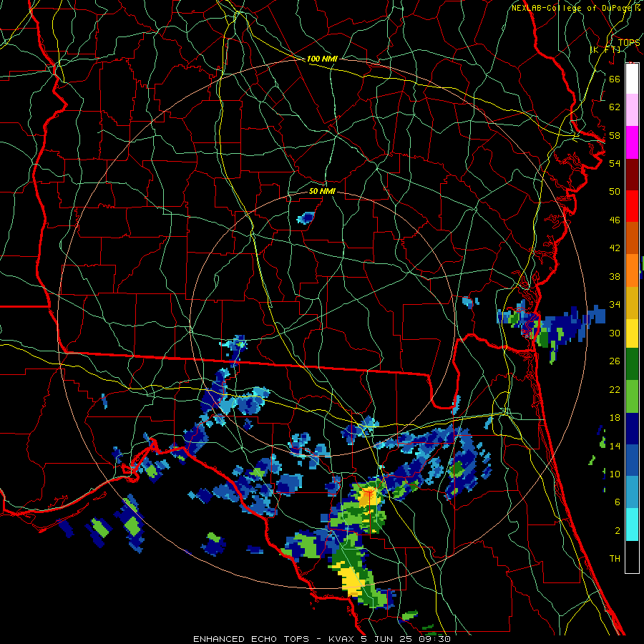Click the "6" legend value
644x644 pixels.
tap(618, 502)
